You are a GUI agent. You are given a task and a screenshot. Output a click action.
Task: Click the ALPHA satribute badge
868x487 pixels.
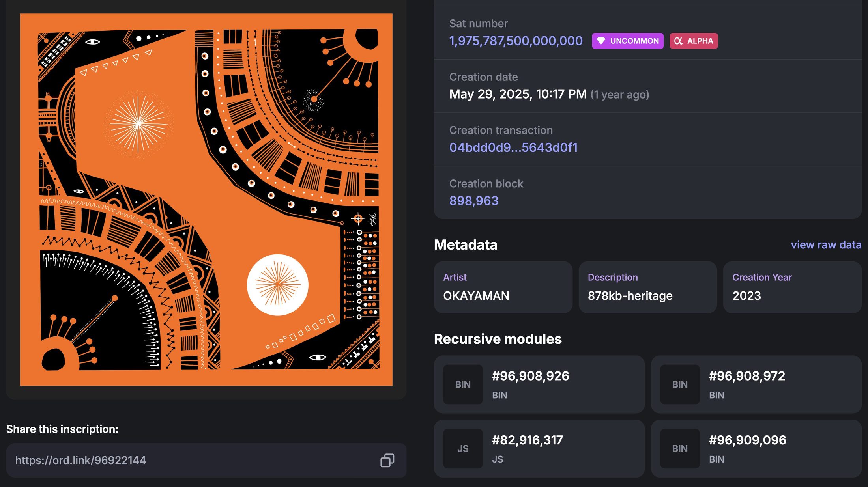(x=694, y=41)
